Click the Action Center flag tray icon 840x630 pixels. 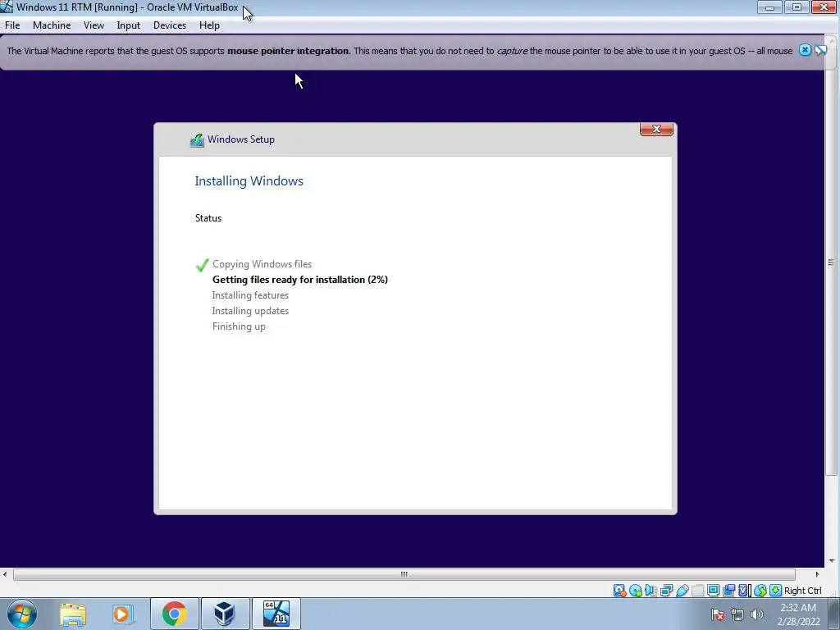tap(718, 614)
